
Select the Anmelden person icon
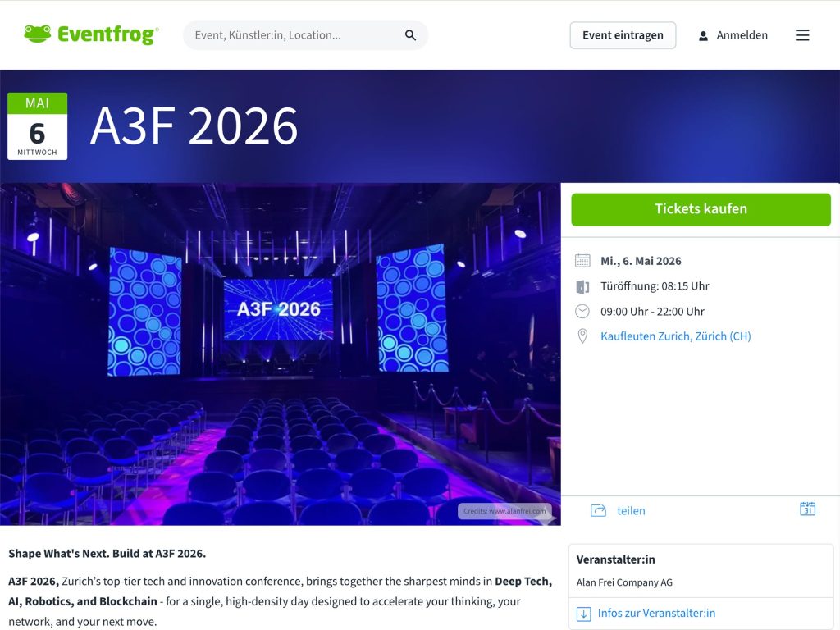click(703, 35)
